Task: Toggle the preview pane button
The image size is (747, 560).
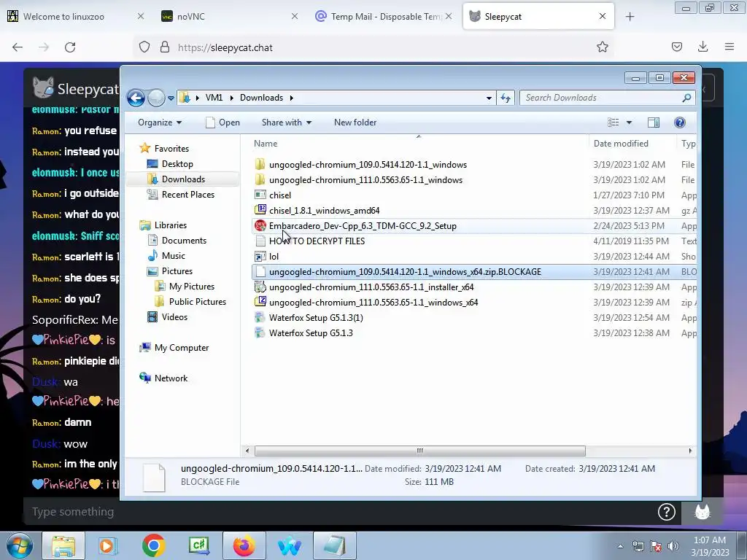Action: (x=654, y=122)
